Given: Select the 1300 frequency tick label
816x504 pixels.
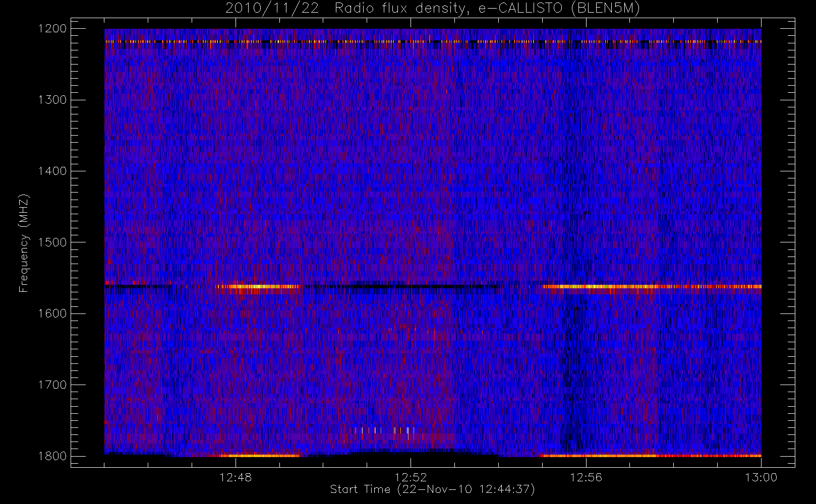Looking at the screenshot, I should 52,100.
